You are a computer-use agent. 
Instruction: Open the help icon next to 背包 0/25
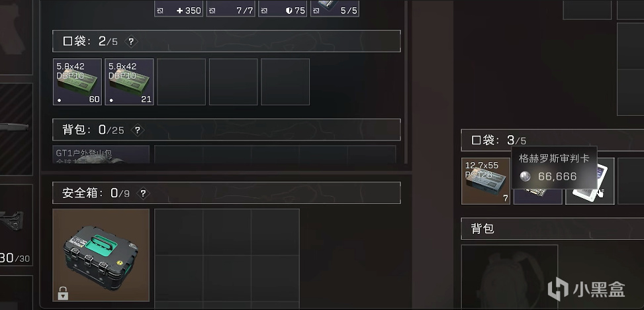[137, 130]
